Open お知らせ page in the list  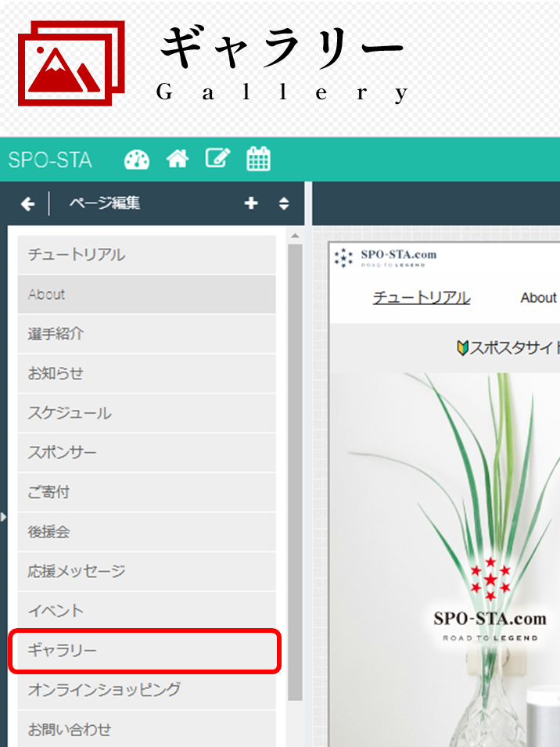(x=145, y=374)
